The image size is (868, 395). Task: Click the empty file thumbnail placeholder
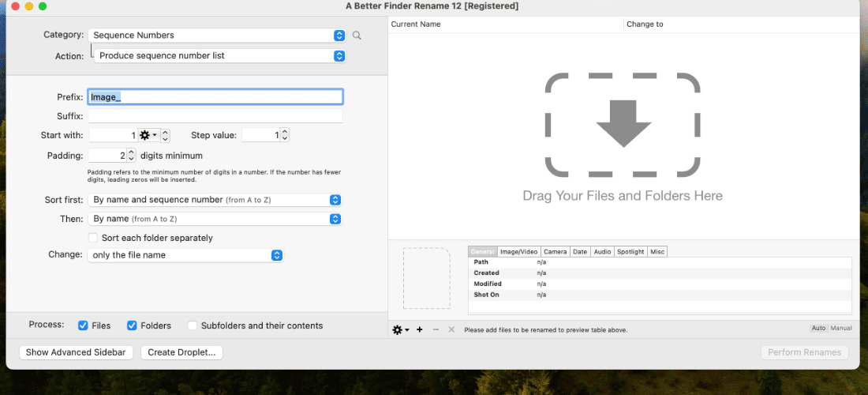pos(426,278)
